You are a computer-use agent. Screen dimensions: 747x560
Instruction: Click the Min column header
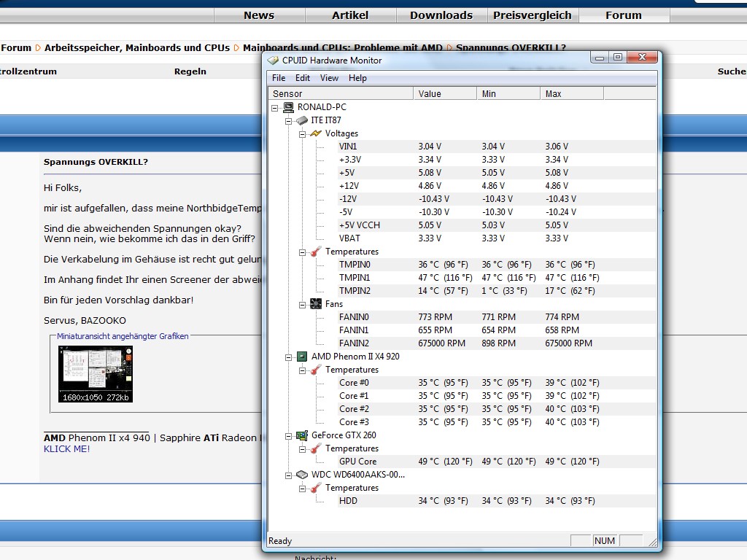508,94
